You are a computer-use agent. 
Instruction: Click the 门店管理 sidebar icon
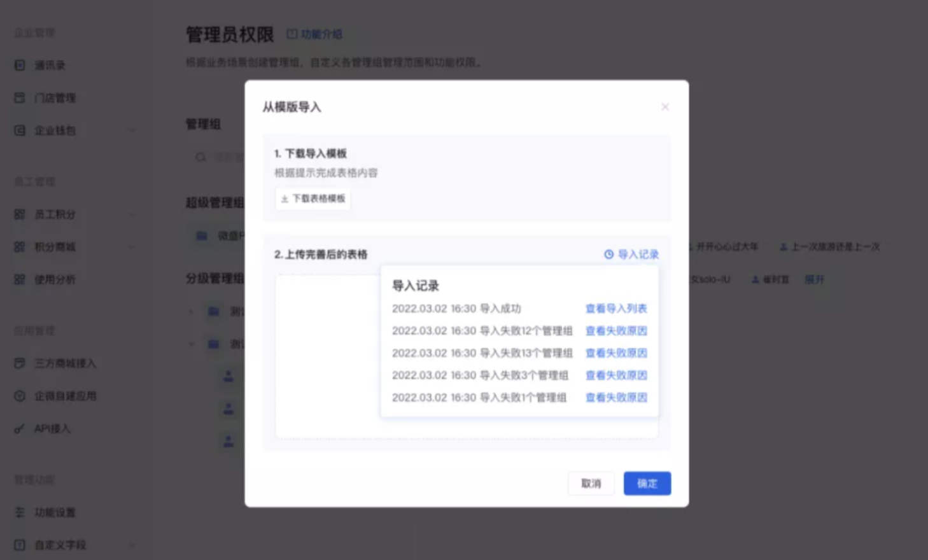[x=20, y=97]
